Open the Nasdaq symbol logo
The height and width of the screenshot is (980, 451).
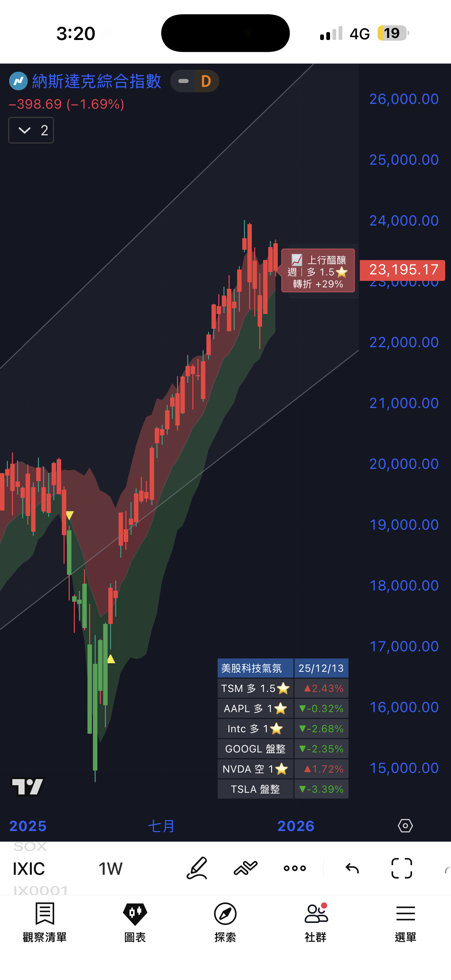click(x=18, y=81)
